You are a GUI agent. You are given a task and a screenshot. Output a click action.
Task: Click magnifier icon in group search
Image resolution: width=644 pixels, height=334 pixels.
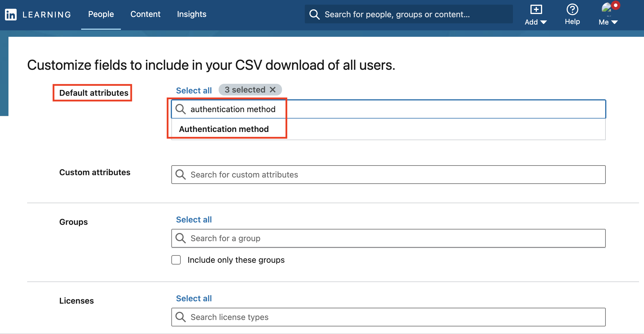pyautogui.click(x=181, y=238)
